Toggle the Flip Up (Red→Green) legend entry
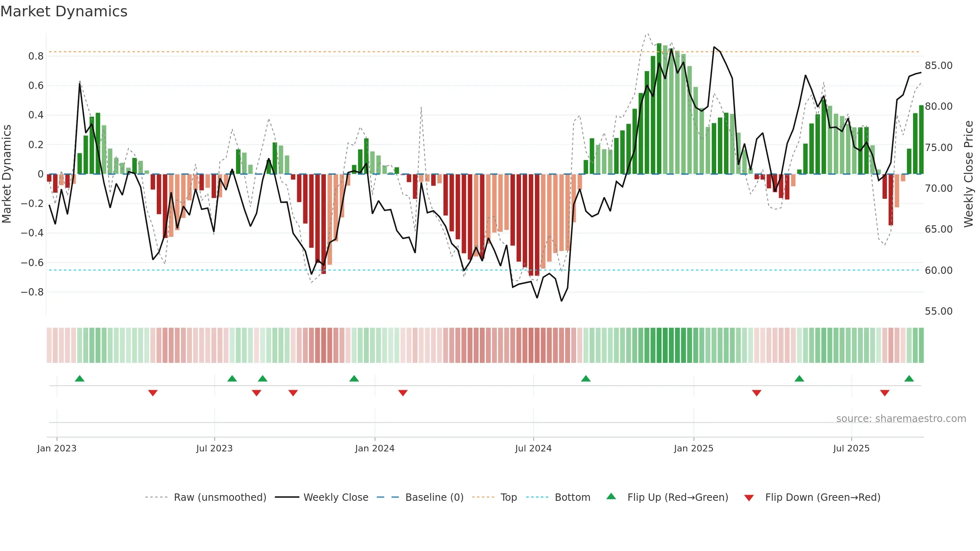The image size is (980, 551). 667,497
